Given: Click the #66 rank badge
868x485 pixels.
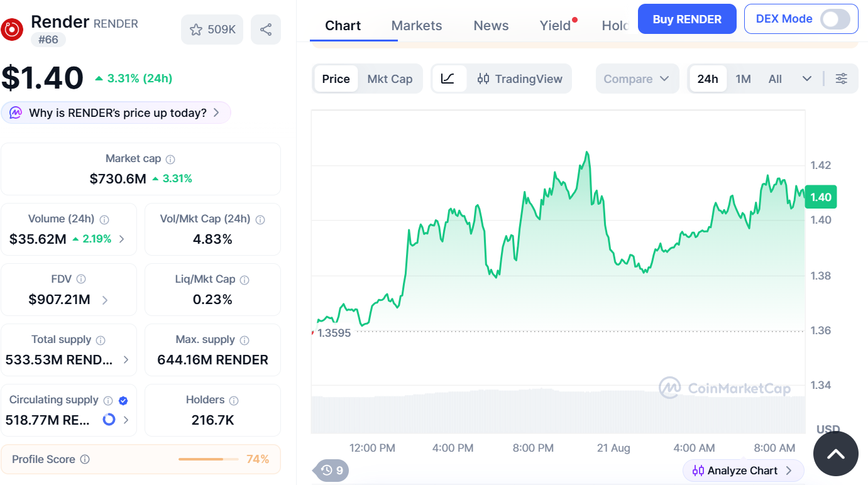Looking at the screenshot, I should click(48, 40).
